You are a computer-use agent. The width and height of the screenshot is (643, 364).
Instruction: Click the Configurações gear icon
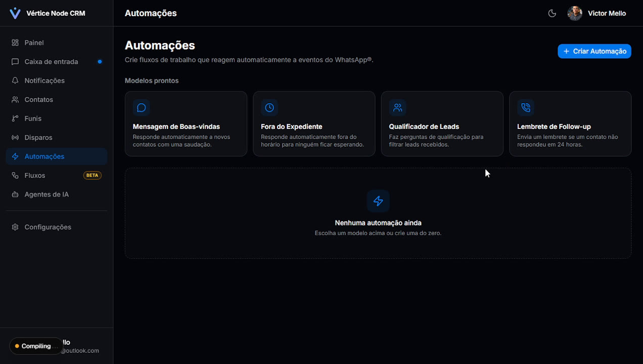(15, 227)
